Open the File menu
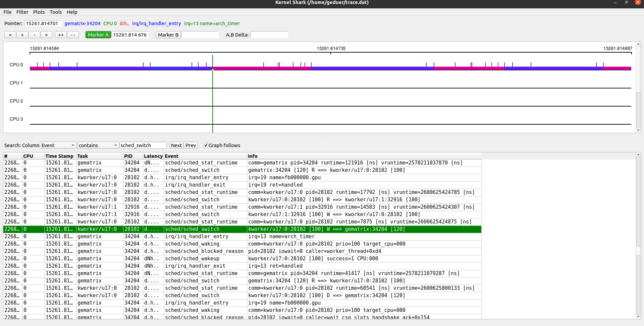 tap(7, 12)
